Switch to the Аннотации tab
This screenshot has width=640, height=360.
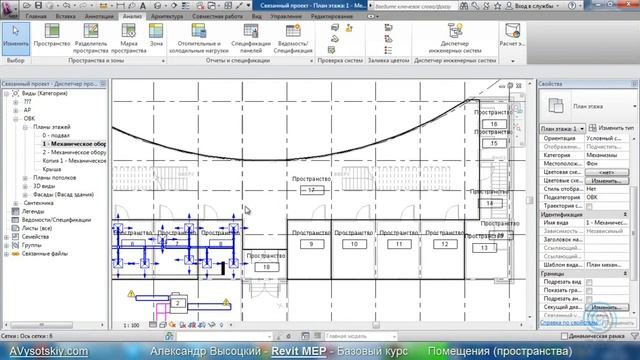pos(99,16)
